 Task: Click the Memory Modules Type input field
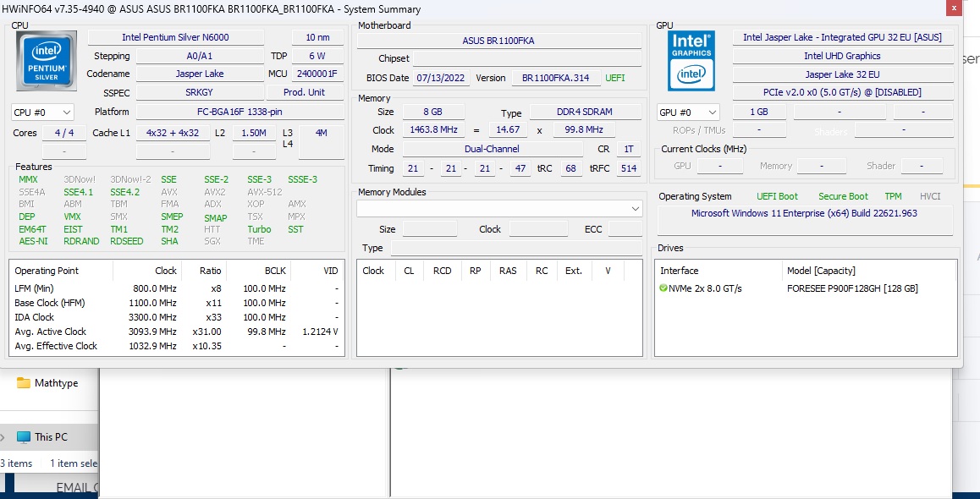click(x=516, y=248)
